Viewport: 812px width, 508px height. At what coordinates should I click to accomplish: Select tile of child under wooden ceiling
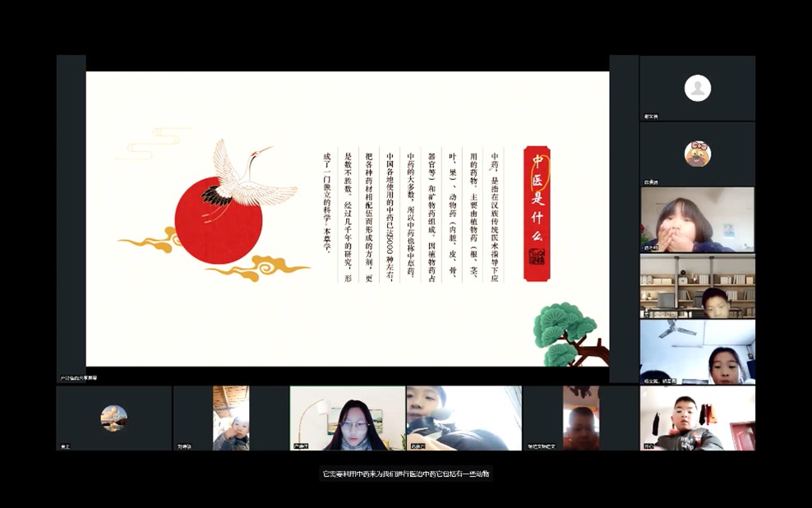231,418
